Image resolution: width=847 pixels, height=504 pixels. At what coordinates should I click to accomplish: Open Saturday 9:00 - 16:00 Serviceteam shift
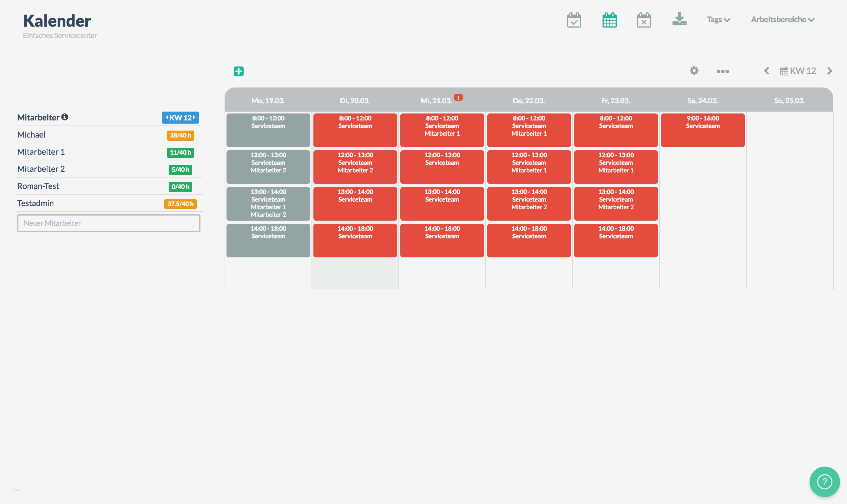(703, 130)
